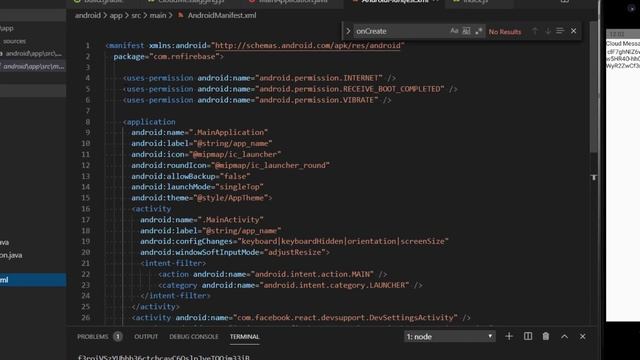Toggle Match Whole Word in find widget
Screen dimensions: 640x360
466,31
